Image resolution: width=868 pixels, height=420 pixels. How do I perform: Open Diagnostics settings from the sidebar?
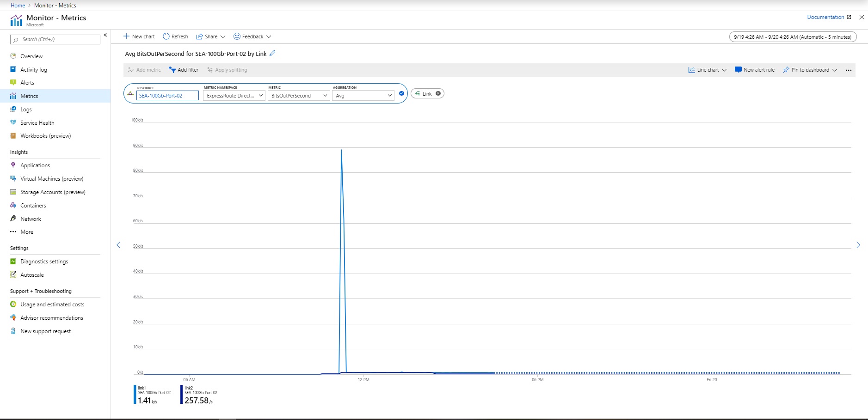click(x=44, y=261)
